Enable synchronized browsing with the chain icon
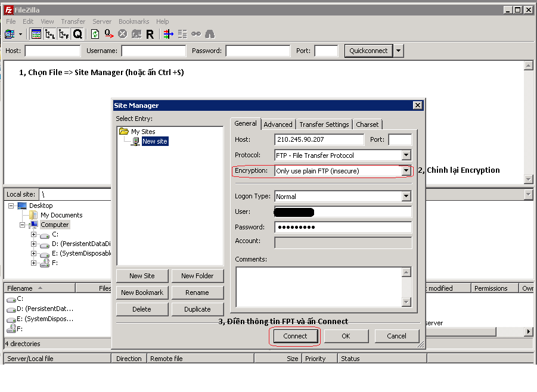 (x=196, y=34)
